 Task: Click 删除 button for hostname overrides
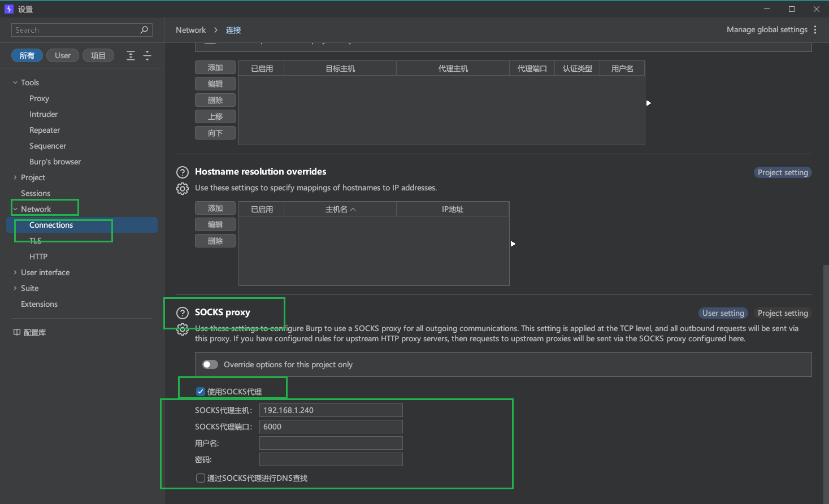pos(215,241)
